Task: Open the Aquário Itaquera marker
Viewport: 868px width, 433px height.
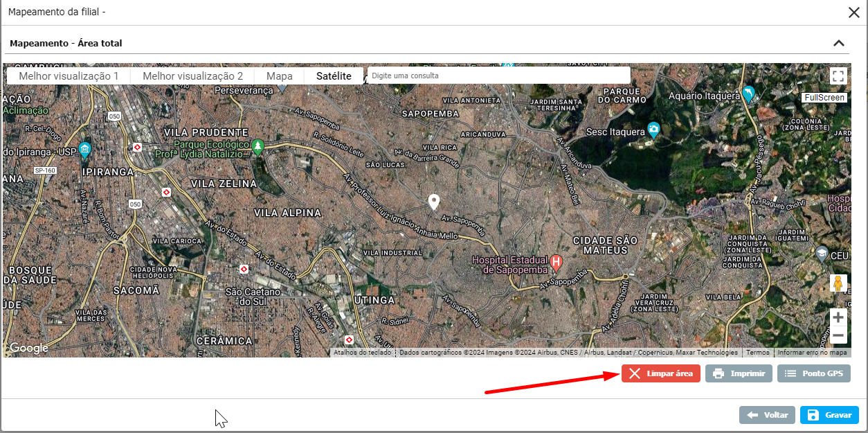Action: pos(748,94)
